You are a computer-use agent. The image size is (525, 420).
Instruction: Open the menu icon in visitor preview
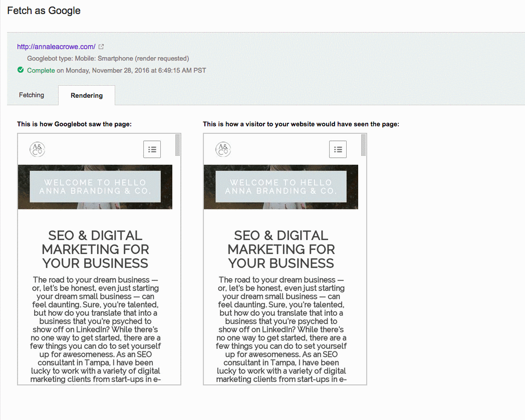point(338,149)
